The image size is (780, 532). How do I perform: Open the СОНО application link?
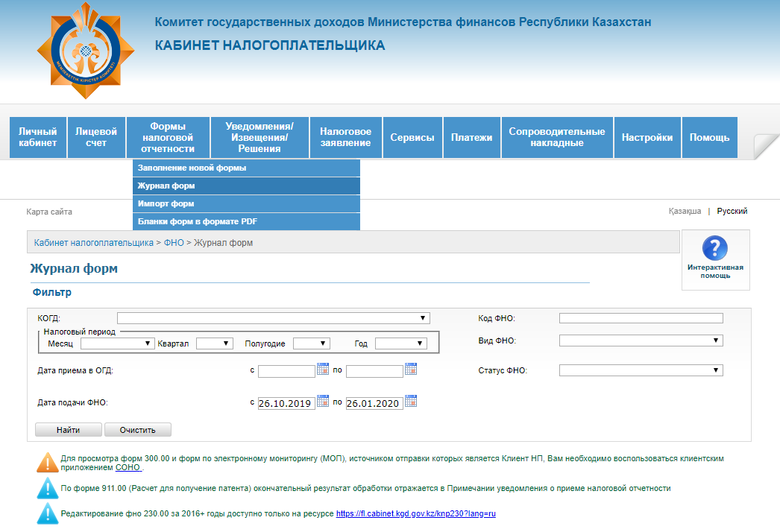click(x=128, y=467)
